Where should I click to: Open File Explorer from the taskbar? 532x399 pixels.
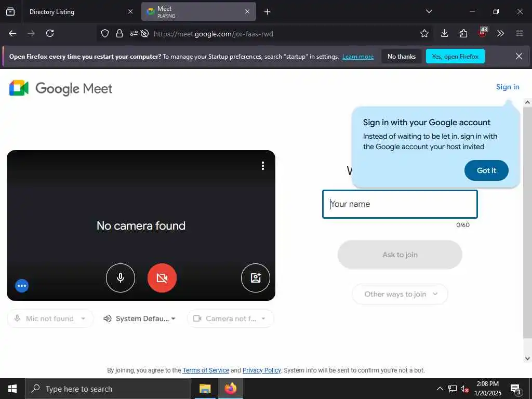coord(205,389)
